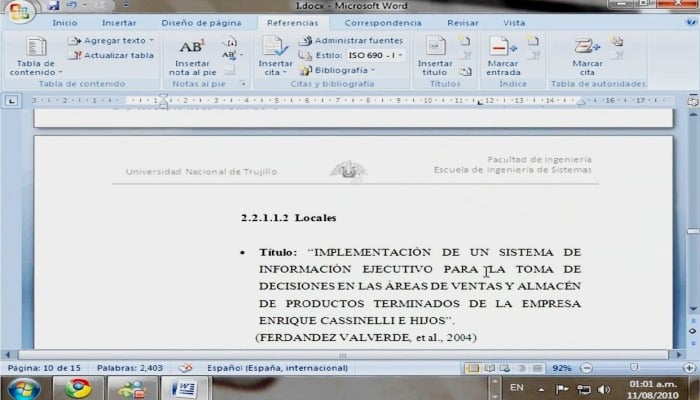Switch to Full Screen Reading view

click(x=490, y=368)
